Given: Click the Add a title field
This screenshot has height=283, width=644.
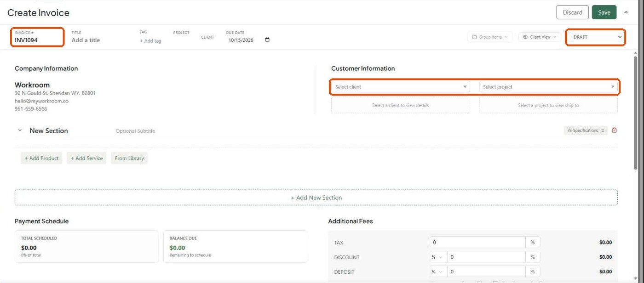Looking at the screenshot, I should 86,40.
